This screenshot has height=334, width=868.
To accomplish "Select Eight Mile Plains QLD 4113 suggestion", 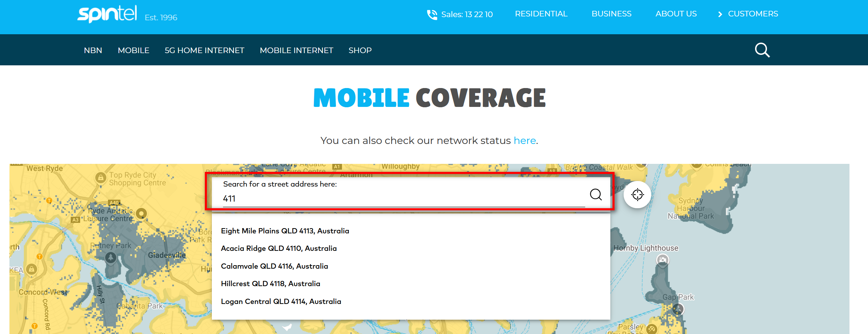I will coord(285,231).
